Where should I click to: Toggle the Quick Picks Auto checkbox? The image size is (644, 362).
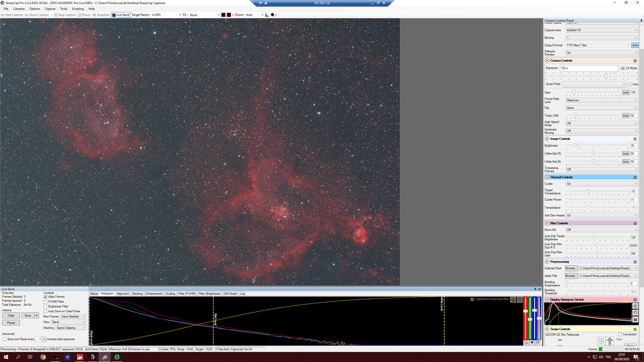pyautogui.click(x=629, y=84)
